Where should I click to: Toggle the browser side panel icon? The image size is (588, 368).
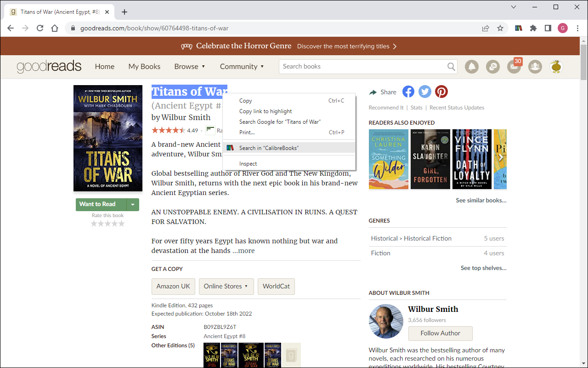pos(548,28)
